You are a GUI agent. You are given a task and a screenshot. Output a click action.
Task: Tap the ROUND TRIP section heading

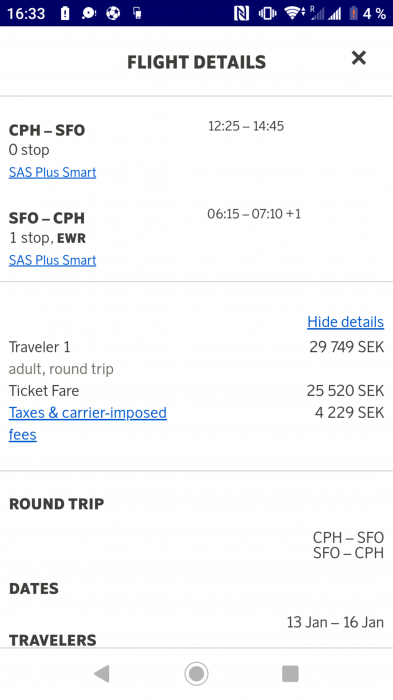click(x=57, y=504)
